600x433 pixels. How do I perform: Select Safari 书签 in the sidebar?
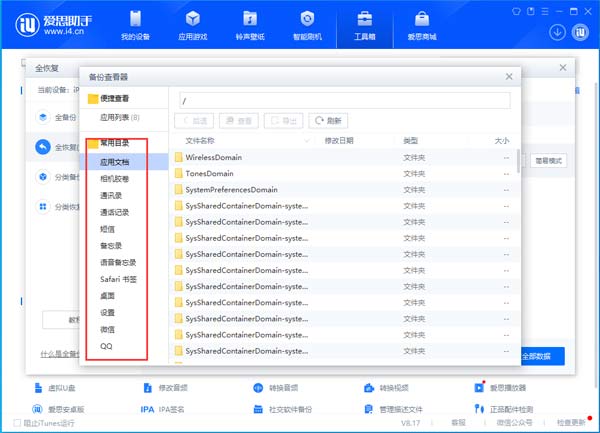pyautogui.click(x=118, y=279)
